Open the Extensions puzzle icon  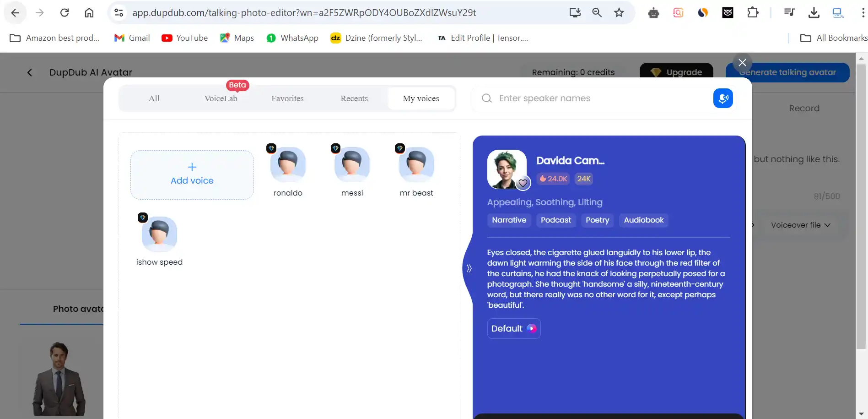click(753, 13)
